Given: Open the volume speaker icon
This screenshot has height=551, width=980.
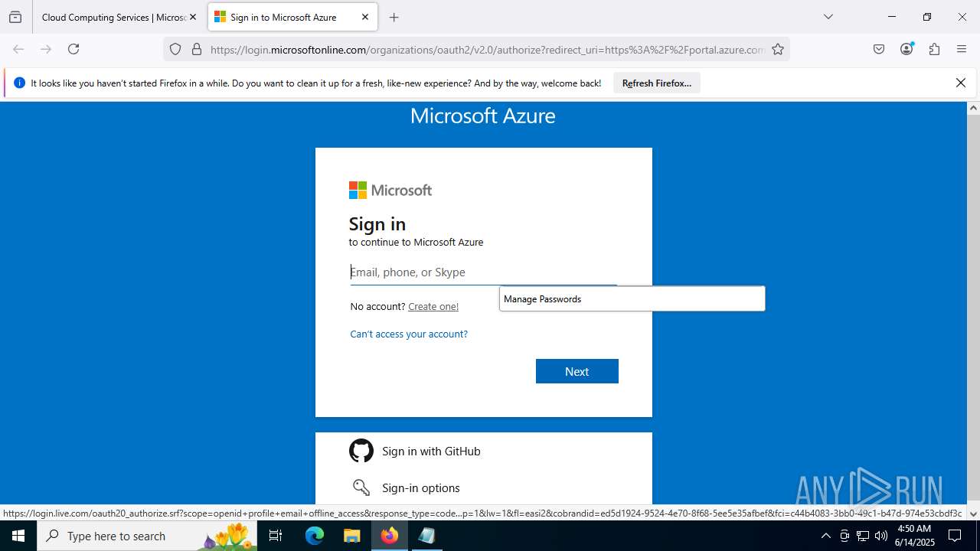Looking at the screenshot, I should point(881,536).
